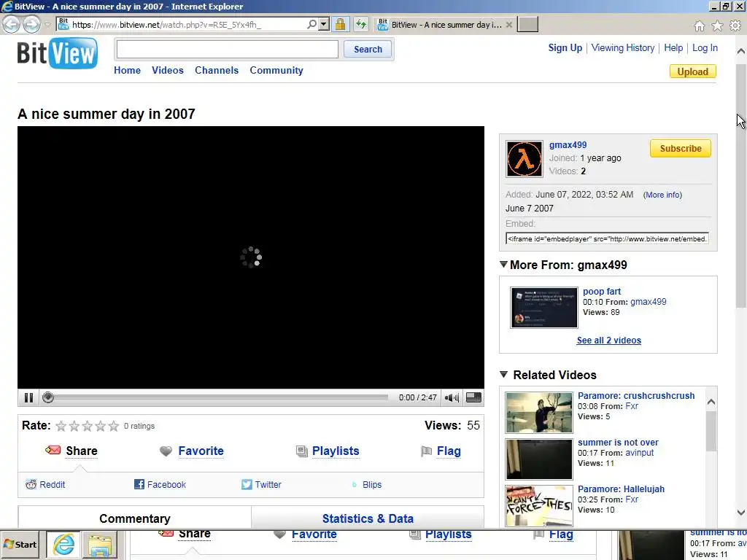
Task: Share the video to Twitter
Action: pos(262,485)
